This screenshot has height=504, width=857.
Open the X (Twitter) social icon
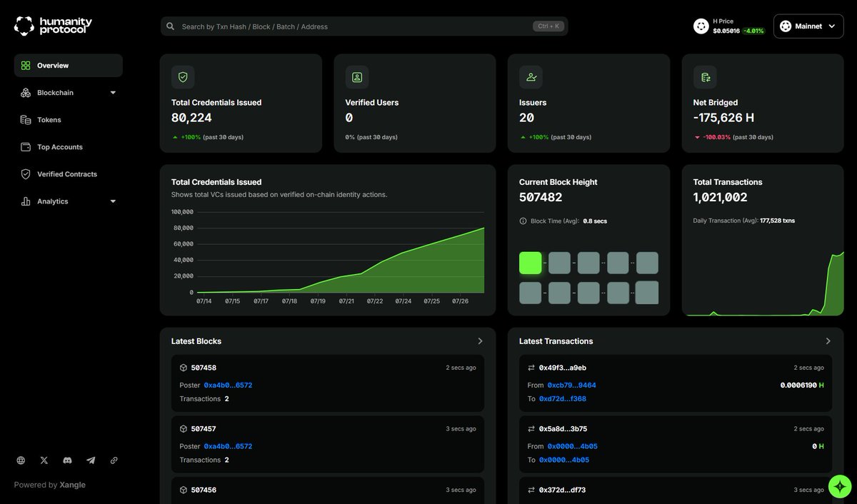pos(44,460)
